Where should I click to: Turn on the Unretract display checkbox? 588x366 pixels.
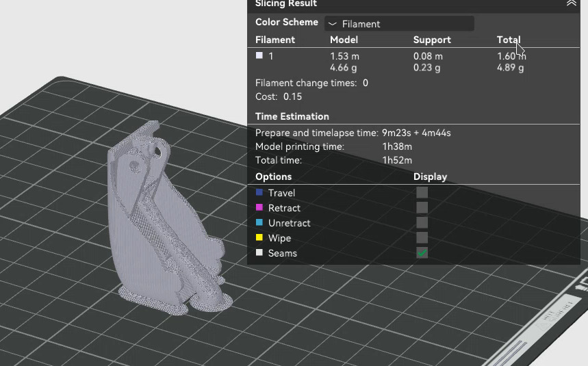(x=422, y=223)
